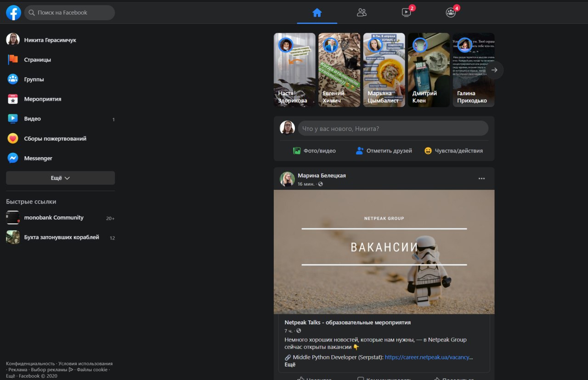
Task: Open Netpeak Talks shared page title
Action: (347, 323)
